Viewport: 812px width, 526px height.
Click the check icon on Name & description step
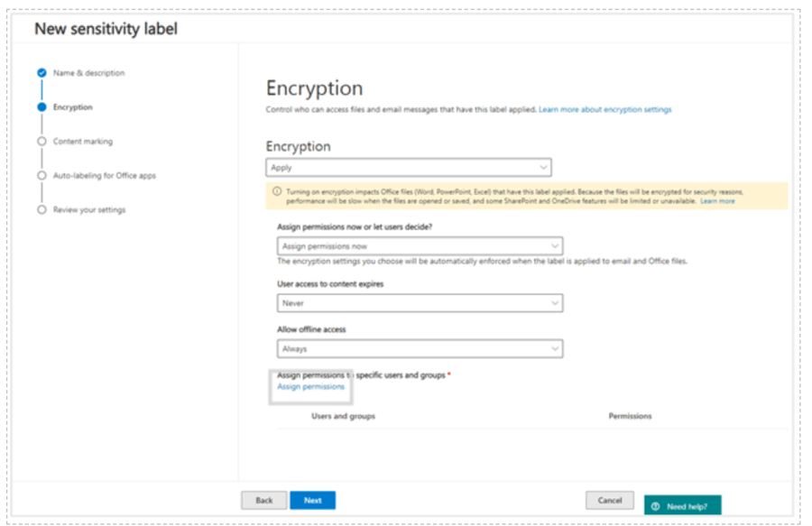pos(42,73)
